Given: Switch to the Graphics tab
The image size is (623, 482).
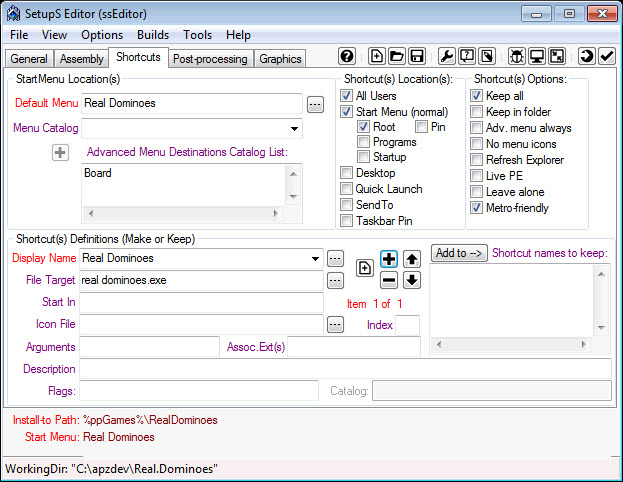Looking at the screenshot, I should coord(280,59).
